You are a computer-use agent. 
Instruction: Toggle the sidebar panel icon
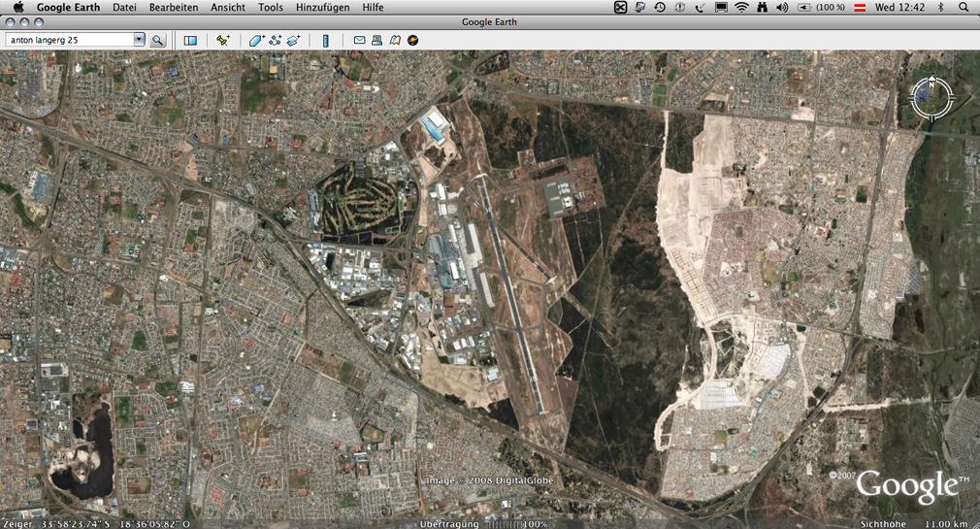pos(190,41)
